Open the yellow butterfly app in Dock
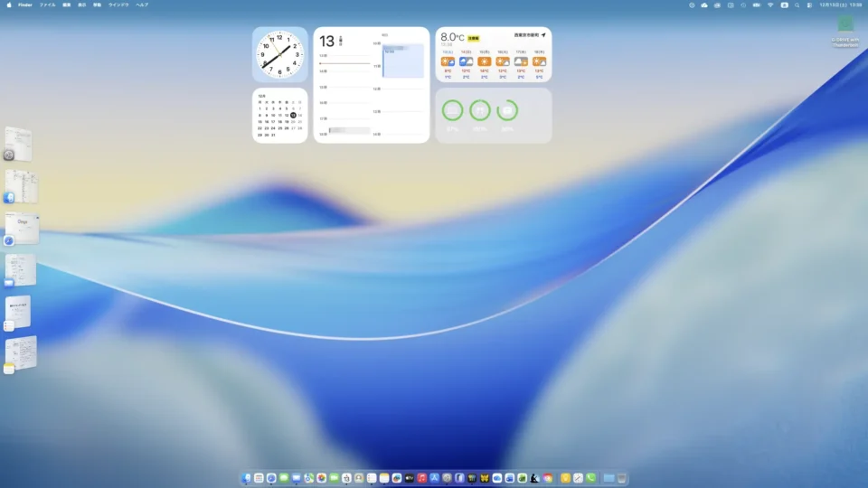Screen dimensions: 868x488 pyautogui.click(x=485, y=478)
